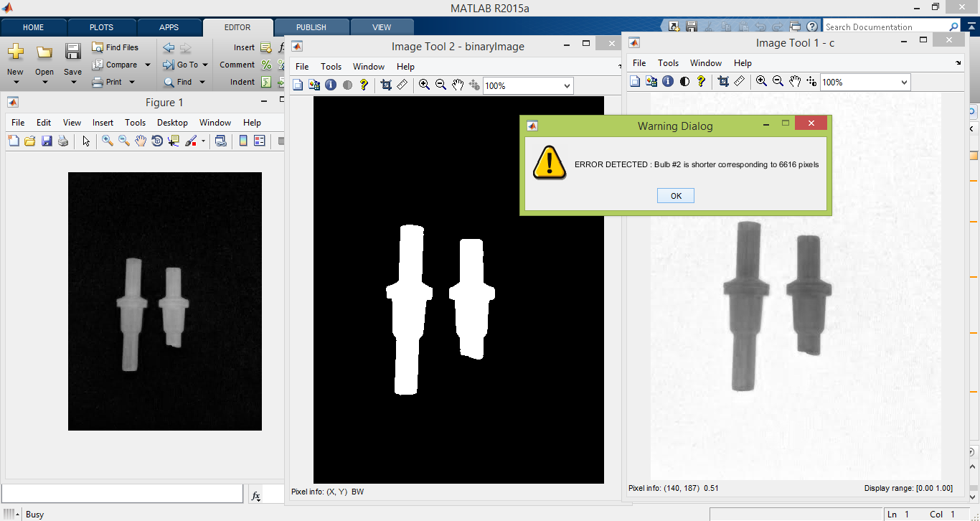Viewport: 980px width, 521px height.
Task: Switch to the PUBLISH ribbon tab
Action: pyautogui.click(x=311, y=27)
